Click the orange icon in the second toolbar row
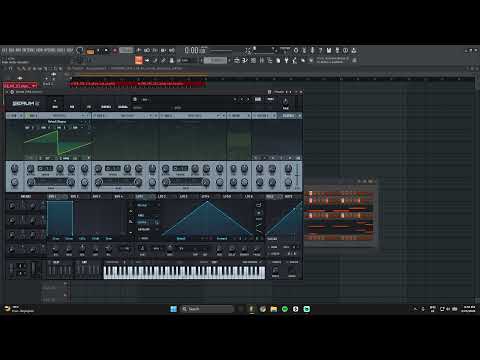The width and height of the screenshot is (480, 360). 139,60
